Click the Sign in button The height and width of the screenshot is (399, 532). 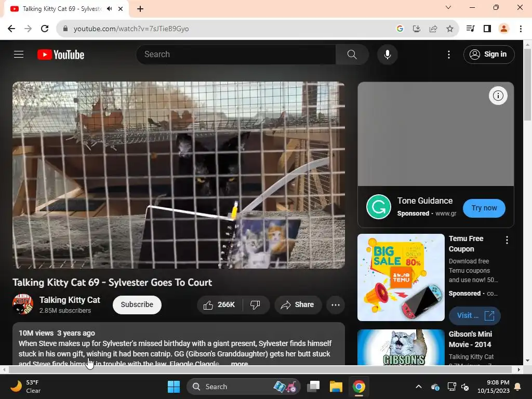click(488, 54)
